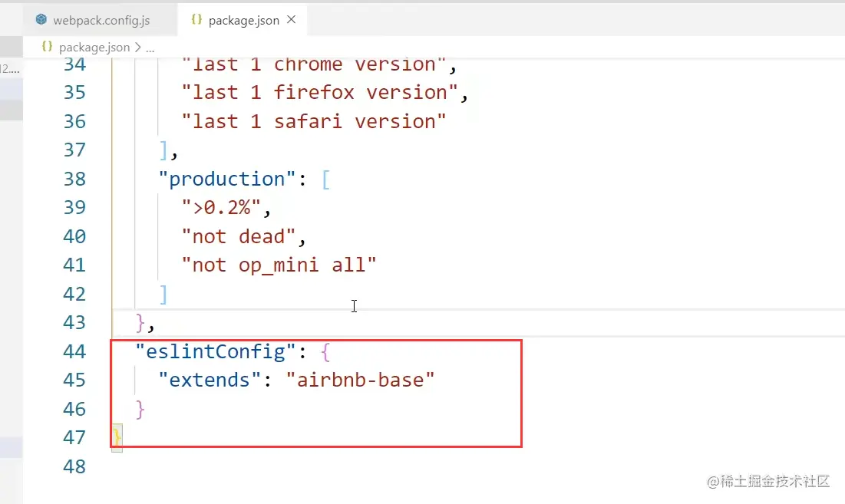Image resolution: width=845 pixels, height=504 pixels.
Task: Click the JSON braces icon on package.json tab
Action: 196,20
